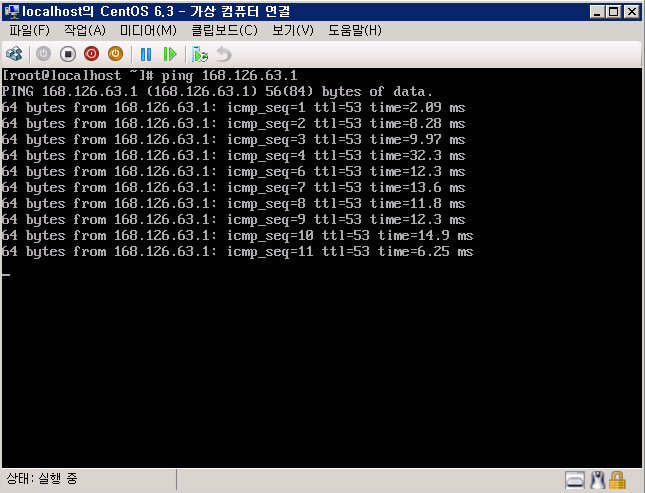Viewport: 645px width, 493px height.
Task: Click the keyboard status bar icon
Action: tap(575, 480)
